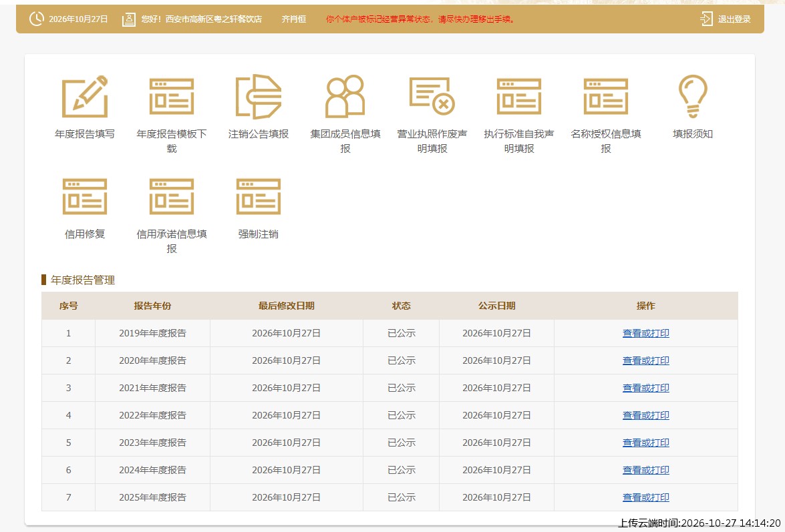The image size is (785, 532).
Task: Click the 操作 column header
Action: pos(646,306)
